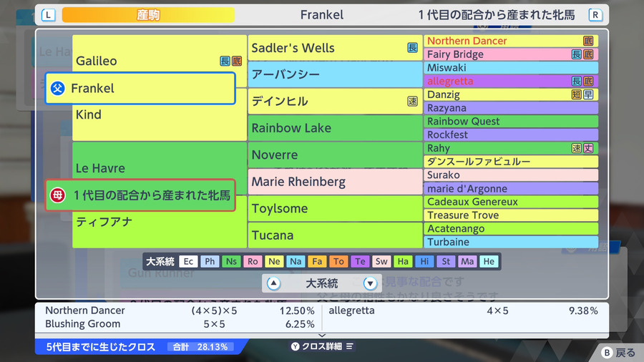Select the ダンスールファビュルー ancestor row
This screenshot has width=644, height=362.
(511, 162)
